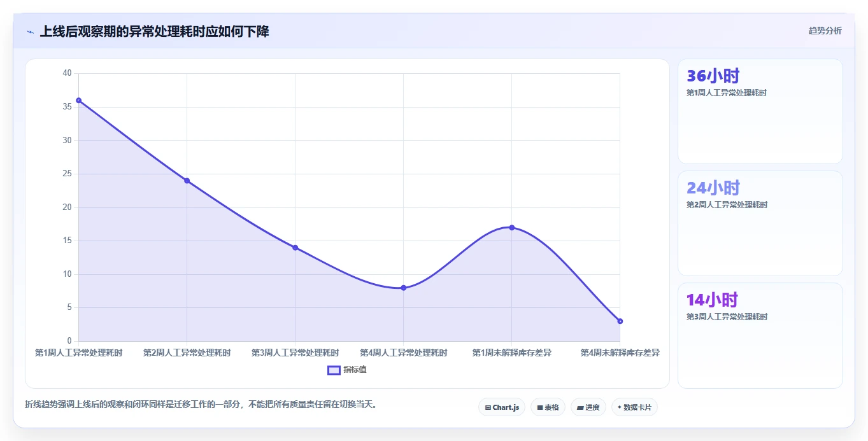Viewport: 868px width, 441px height.
Task: Click the data point at value 3
Action: (x=620, y=321)
